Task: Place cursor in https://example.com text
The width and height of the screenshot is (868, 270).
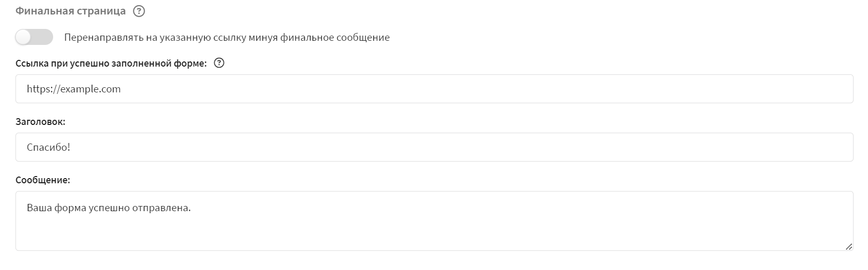Action: click(x=74, y=89)
